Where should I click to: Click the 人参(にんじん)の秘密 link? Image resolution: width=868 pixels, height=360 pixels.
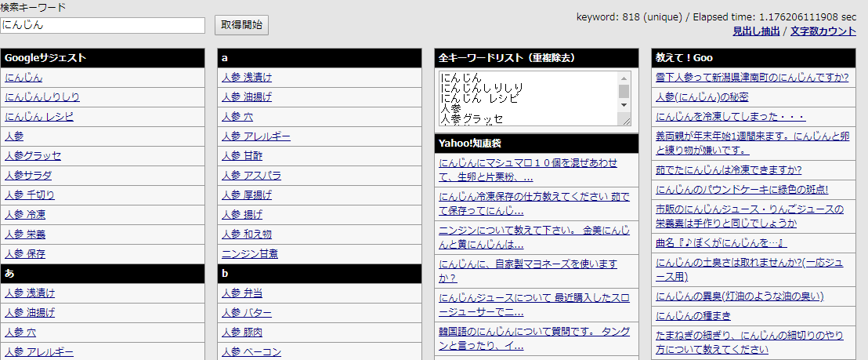point(702,97)
